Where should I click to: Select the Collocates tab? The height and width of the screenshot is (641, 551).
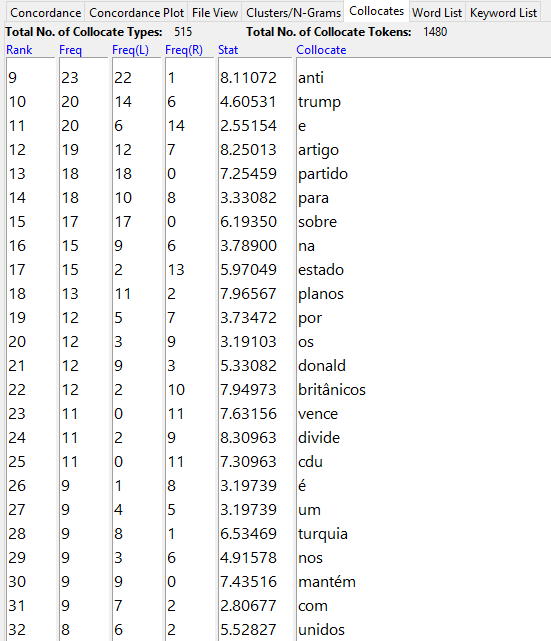[x=376, y=11]
